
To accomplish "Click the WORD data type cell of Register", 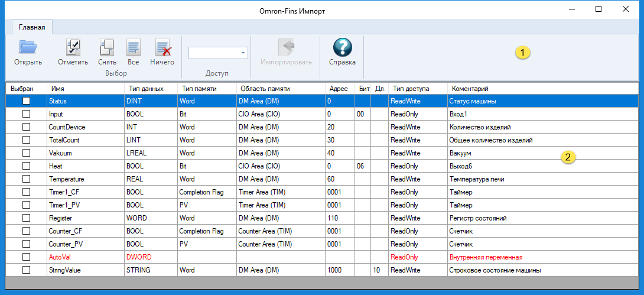I will tap(151, 218).
